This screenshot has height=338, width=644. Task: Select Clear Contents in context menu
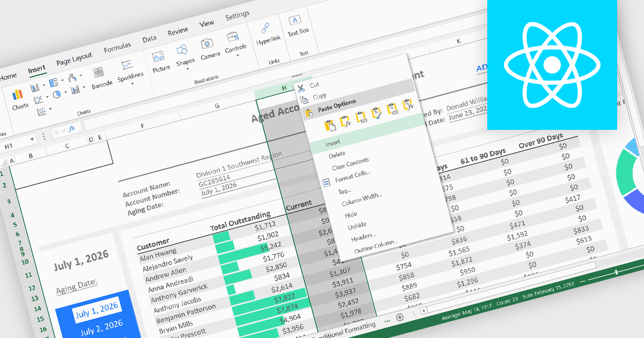350,164
